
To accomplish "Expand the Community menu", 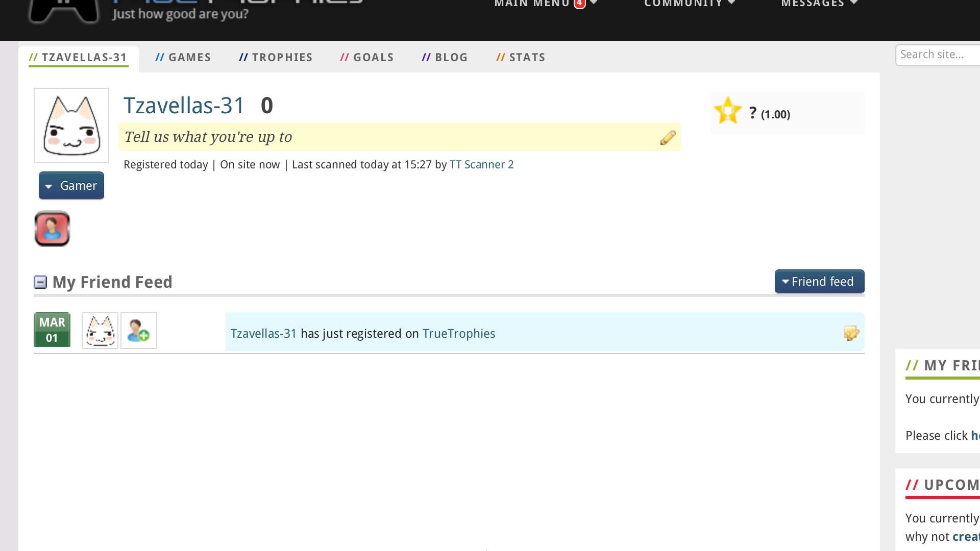I will (x=690, y=4).
